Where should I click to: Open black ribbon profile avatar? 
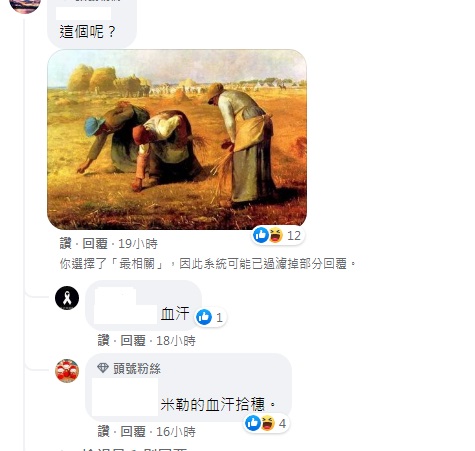[67, 298]
